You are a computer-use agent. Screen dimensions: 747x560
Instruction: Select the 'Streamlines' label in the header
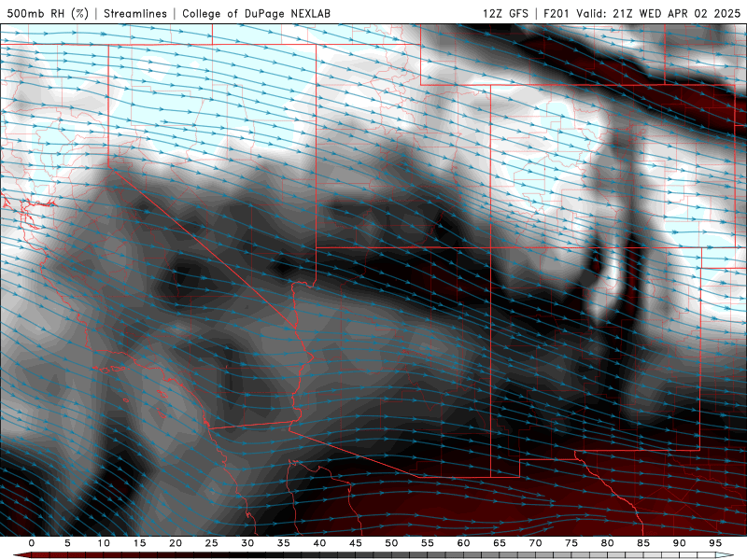click(135, 13)
